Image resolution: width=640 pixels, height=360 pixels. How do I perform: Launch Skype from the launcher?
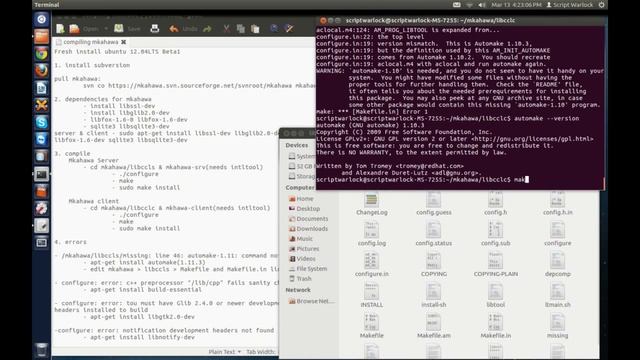click(41, 122)
